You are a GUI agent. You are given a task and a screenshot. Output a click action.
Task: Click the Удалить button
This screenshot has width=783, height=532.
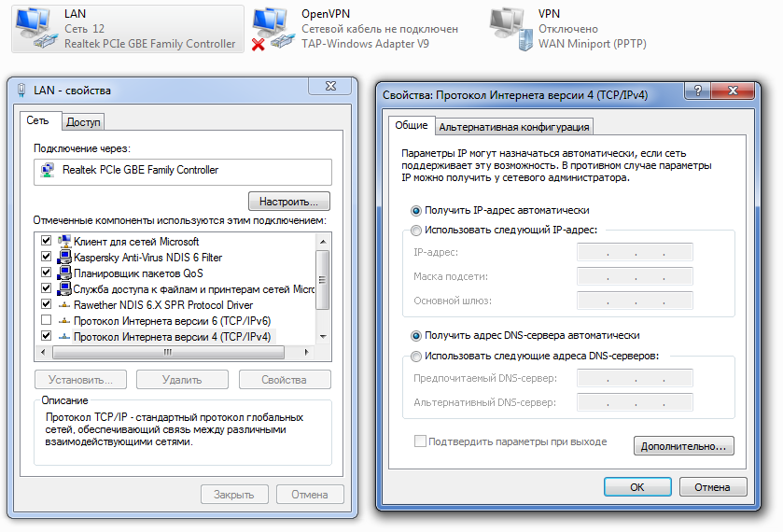pyautogui.click(x=182, y=380)
